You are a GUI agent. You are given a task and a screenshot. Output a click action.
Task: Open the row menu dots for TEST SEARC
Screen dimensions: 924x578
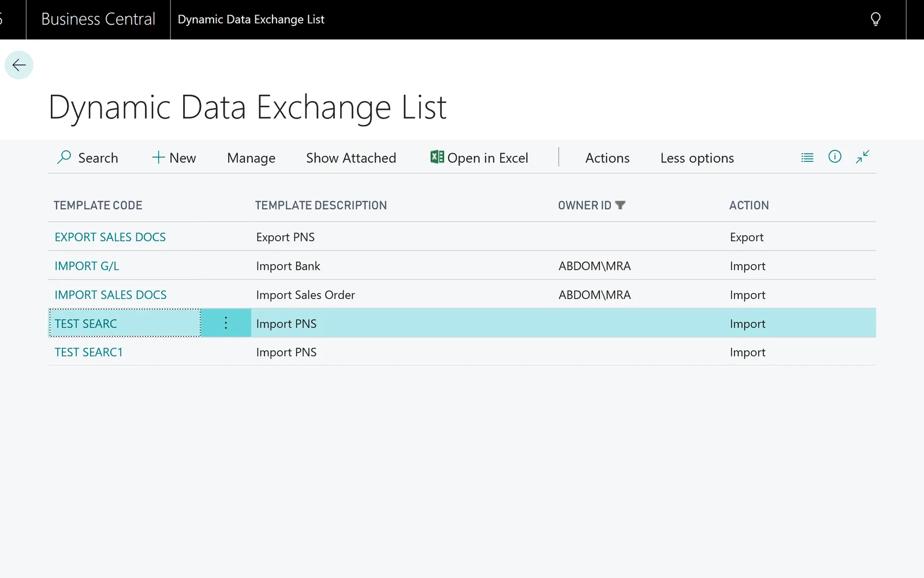226,323
